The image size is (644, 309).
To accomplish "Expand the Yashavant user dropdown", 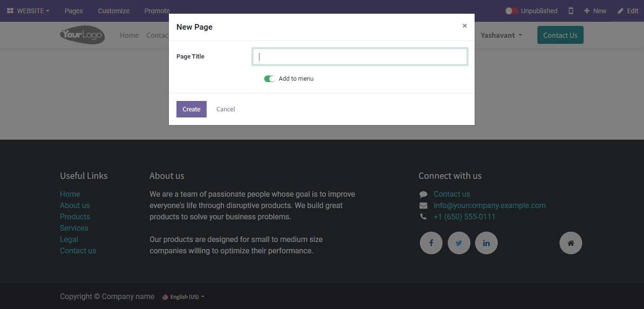I will pyautogui.click(x=501, y=35).
